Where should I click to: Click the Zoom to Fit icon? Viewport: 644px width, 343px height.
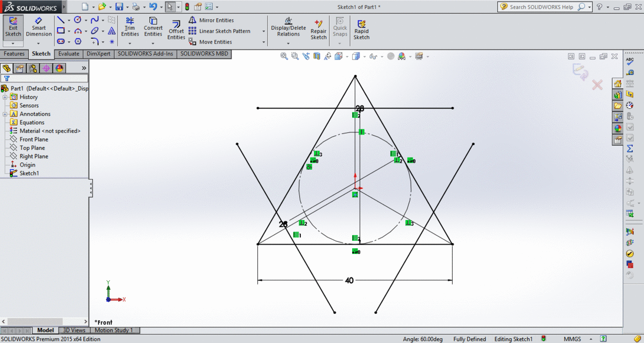click(x=284, y=56)
